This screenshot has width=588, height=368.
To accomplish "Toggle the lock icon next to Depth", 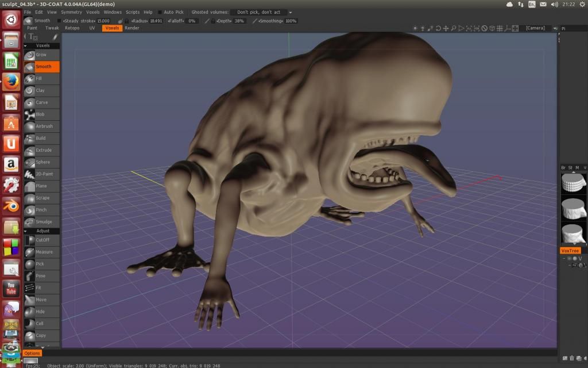I will (x=213, y=21).
